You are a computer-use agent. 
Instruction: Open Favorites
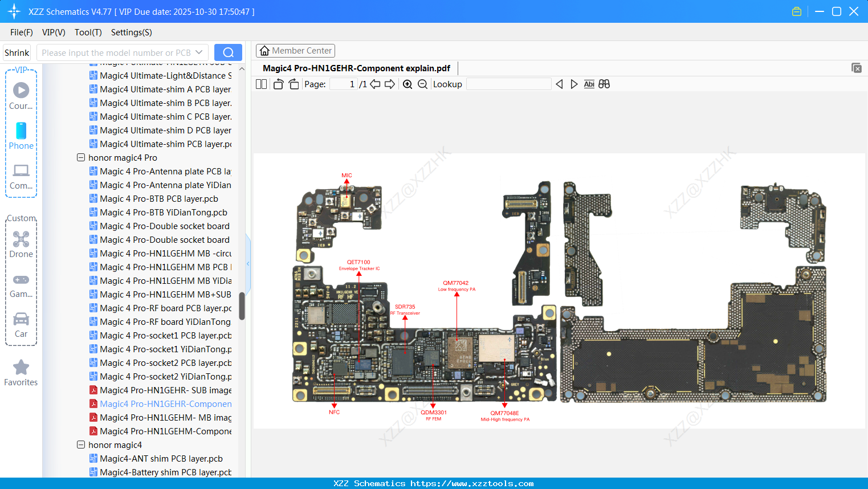(21, 373)
